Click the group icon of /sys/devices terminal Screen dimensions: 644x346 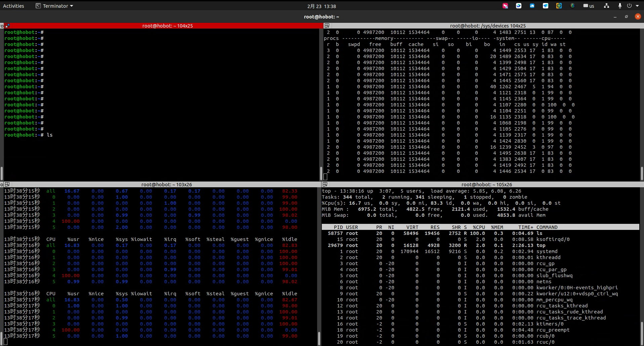[x=327, y=26]
